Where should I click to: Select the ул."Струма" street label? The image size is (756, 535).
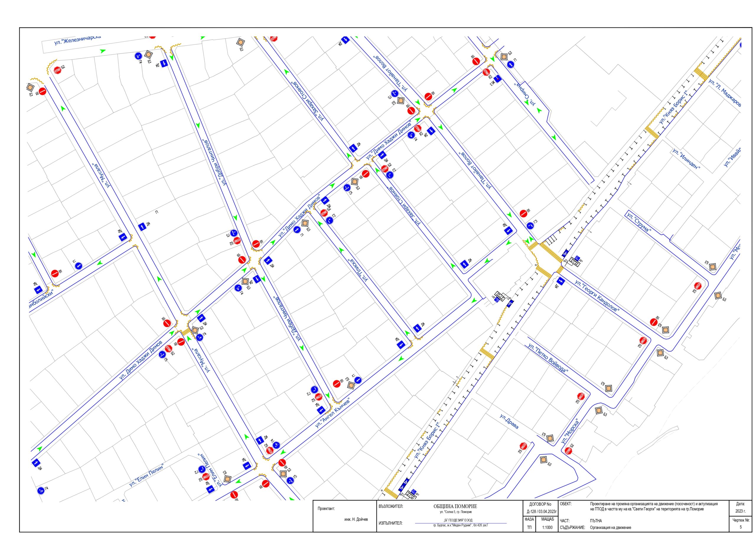(x=639, y=223)
